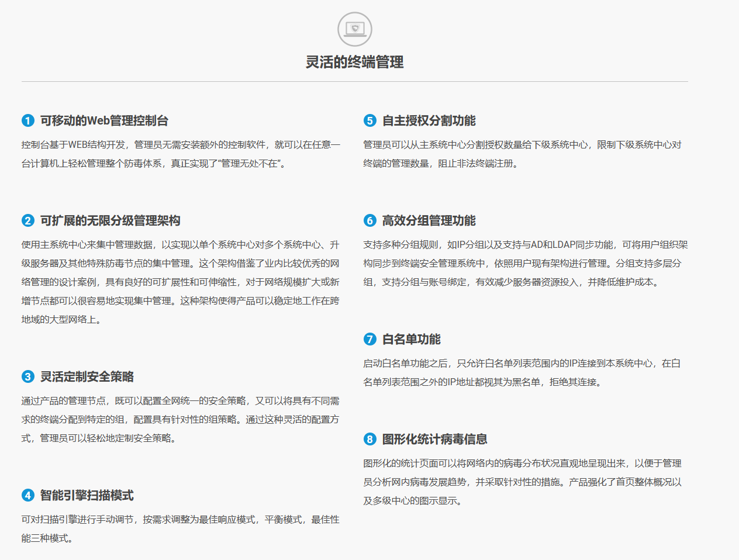Click the number 4 circle badge
The width and height of the screenshot is (739, 560).
pos(28,495)
